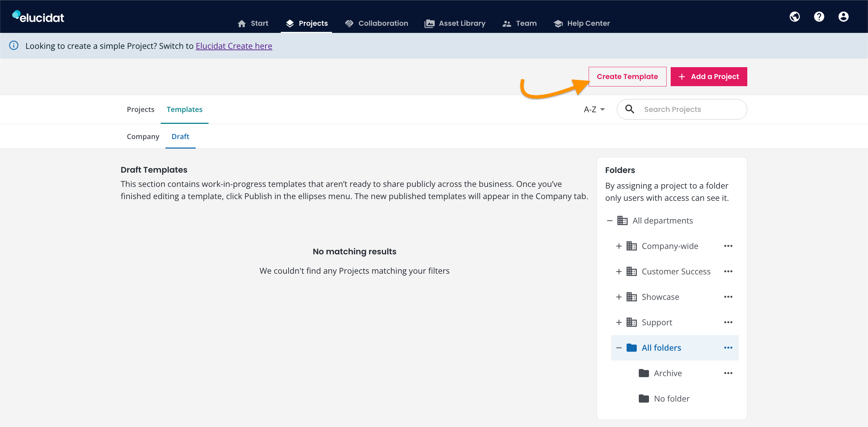This screenshot has width=868, height=427.
Task: Select the Archive folder label
Action: pos(668,373)
